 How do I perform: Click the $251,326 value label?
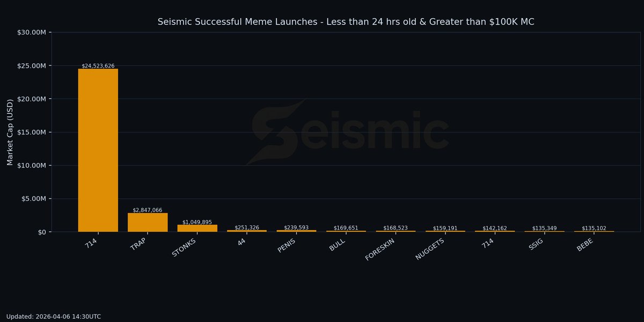click(x=247, y=228)
